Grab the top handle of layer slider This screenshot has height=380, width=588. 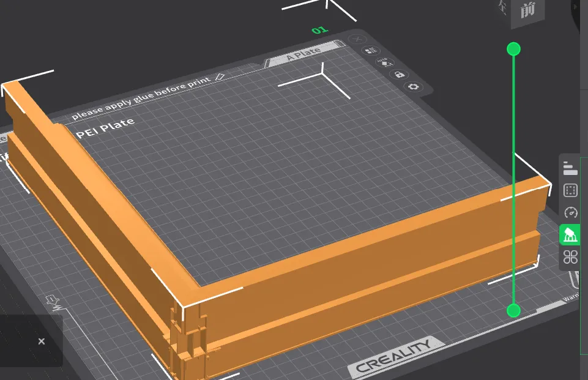[513, 49]
